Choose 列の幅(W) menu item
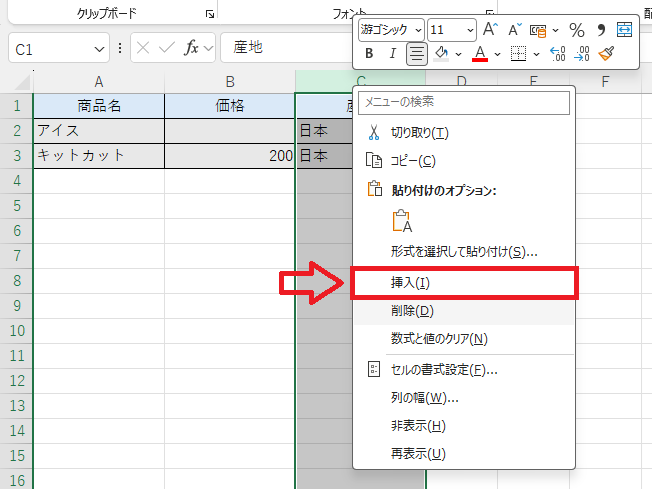Image resolution: width=652 pixels, height=489 pixels. [464, 398]
